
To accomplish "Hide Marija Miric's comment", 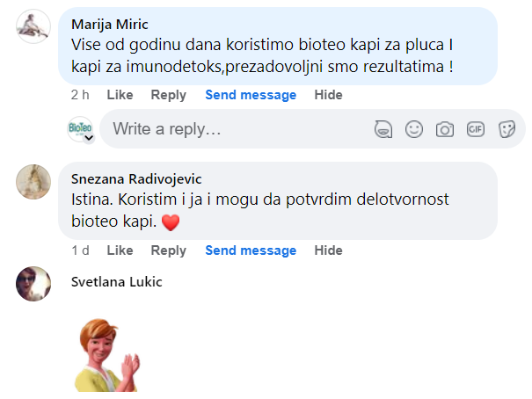I will click(328, 95).
